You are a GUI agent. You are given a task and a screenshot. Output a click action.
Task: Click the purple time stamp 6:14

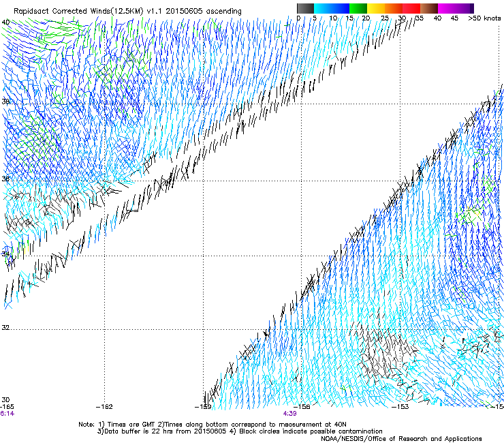click(x=7, y=414)
